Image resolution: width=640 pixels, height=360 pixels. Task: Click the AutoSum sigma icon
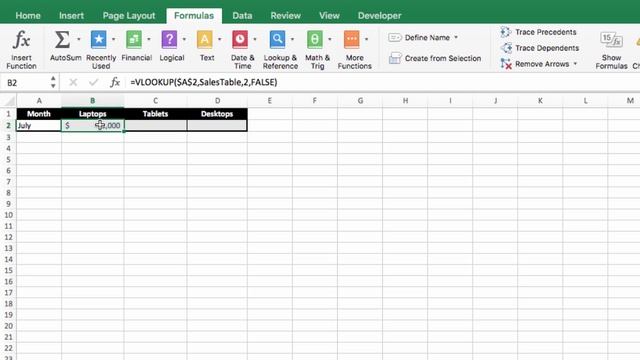[x=62, y=40]
